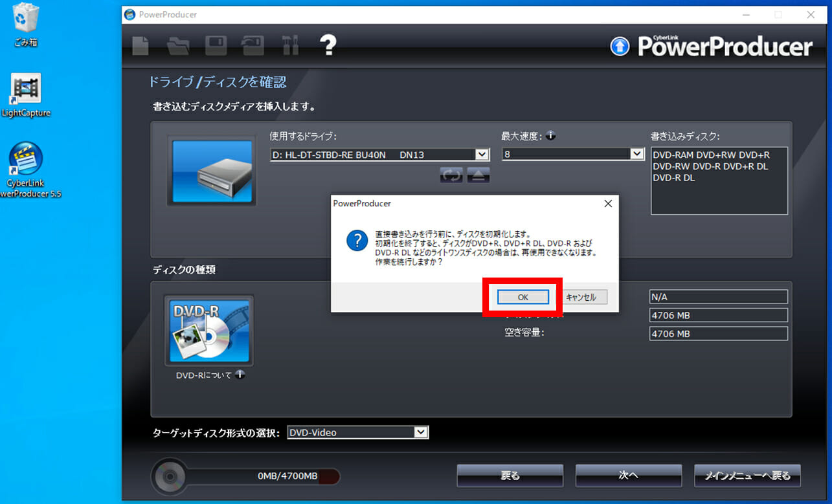Close the PowerProducer main window

(x=811, y=14)
